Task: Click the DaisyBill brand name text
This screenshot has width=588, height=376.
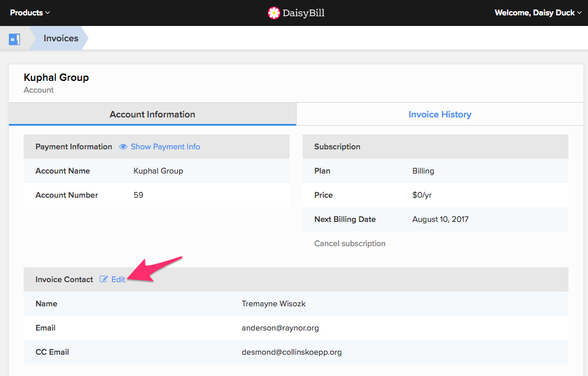Action: tap(303, 13)
